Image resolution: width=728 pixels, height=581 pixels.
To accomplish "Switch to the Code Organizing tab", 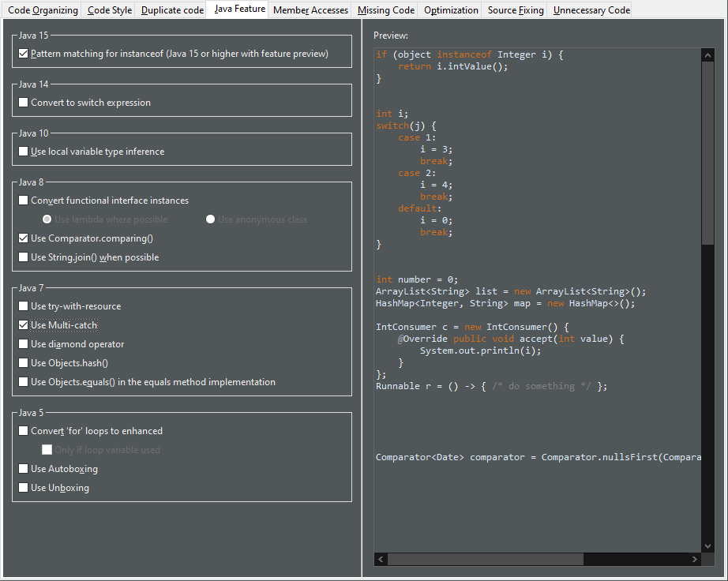I will [43, 10].
